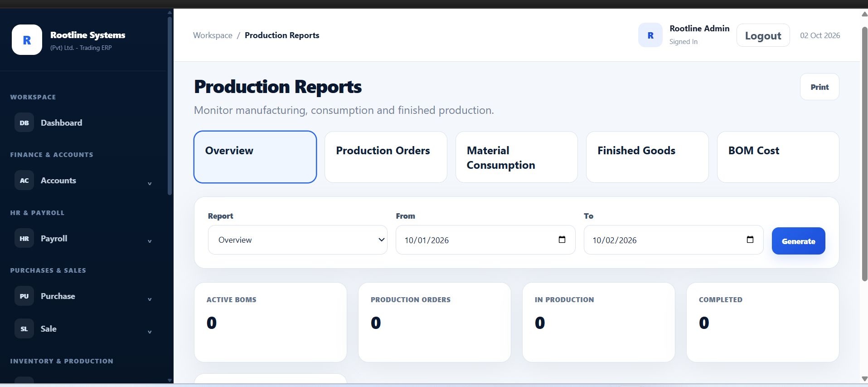Click the Production Orders count card
Viewport: 868px width, 387px height.
point(435,322)
